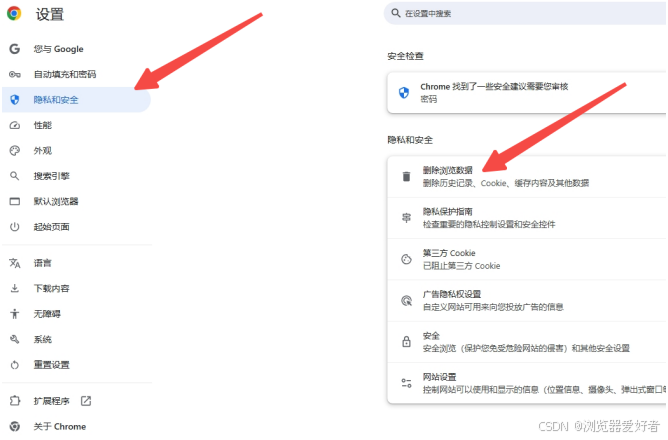Open the 默认浏览器 settings
668x440 pixels.
pos(77,201)
